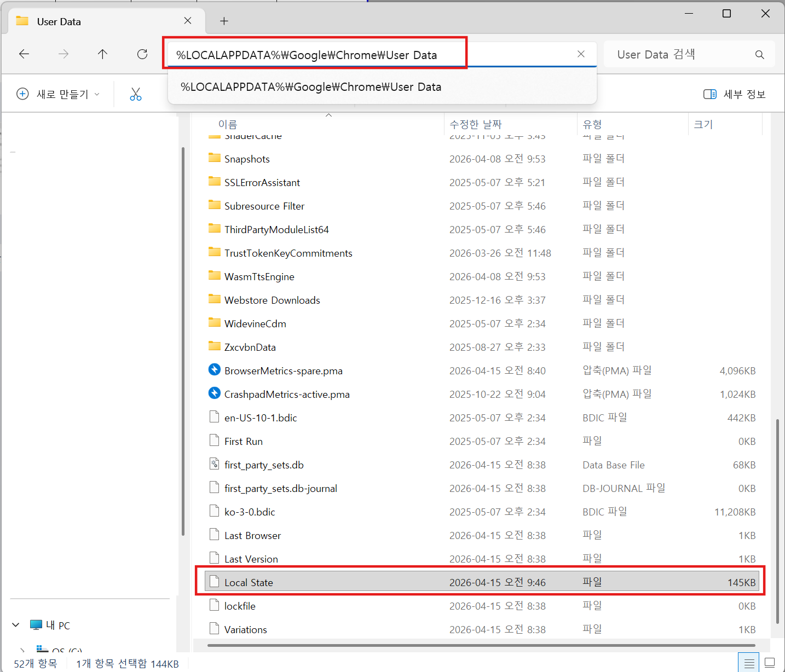785x672 pixels.
Task: Click the WidevineCdm folder icon
Action: [x=215, y=323]
